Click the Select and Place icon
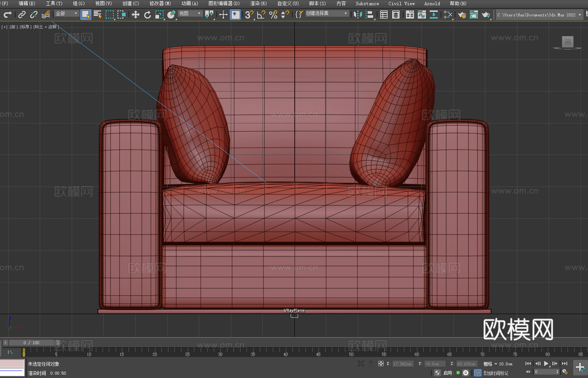Screen dimensions: 588x378 pos(171,14)
